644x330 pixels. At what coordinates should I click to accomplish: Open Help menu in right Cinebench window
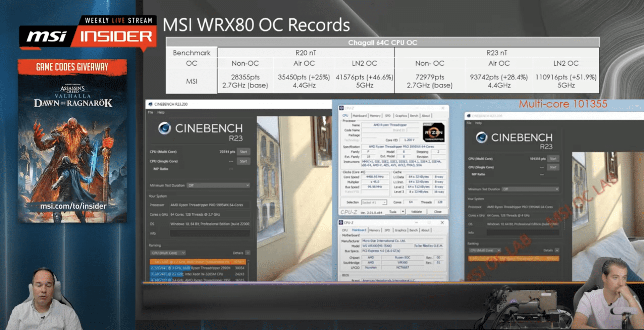pyautogui.click(x=478, y=123)
